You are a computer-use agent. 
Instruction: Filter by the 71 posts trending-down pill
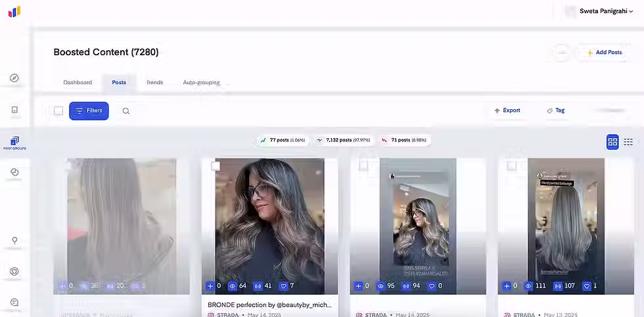[405, 140]
